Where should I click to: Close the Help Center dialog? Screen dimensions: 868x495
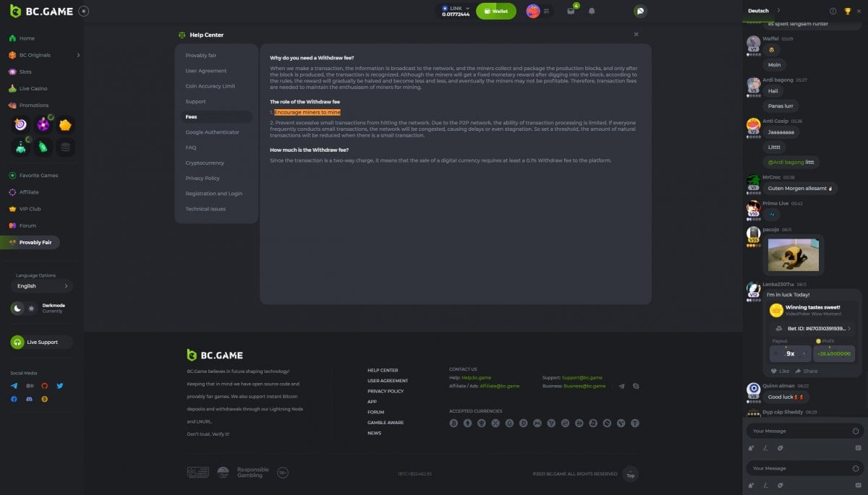[x=636, y=34]
